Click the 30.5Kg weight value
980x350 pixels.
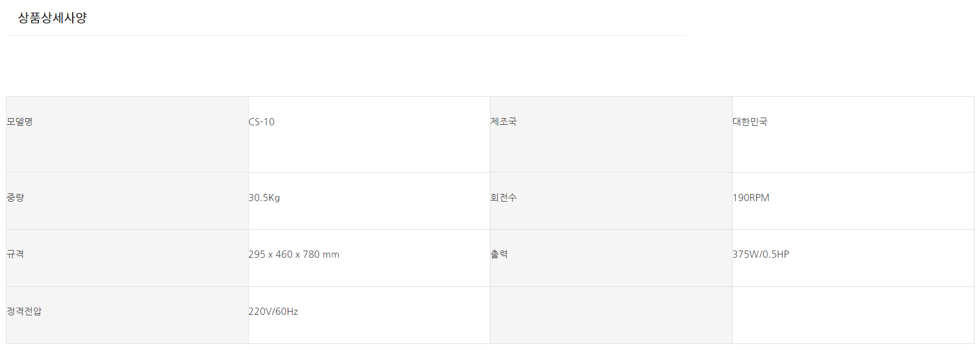coord(264,197)
